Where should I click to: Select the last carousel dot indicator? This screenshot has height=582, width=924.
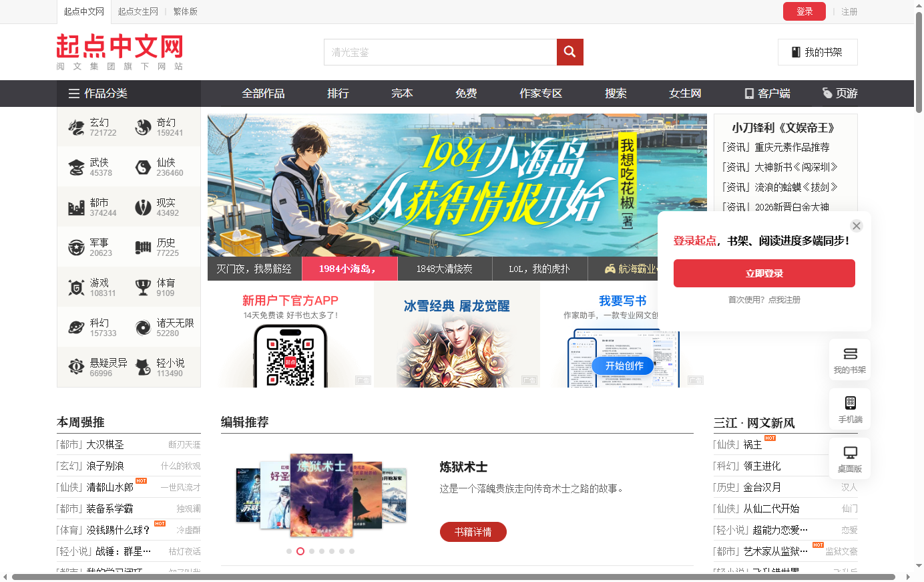(x=351, y=551)
